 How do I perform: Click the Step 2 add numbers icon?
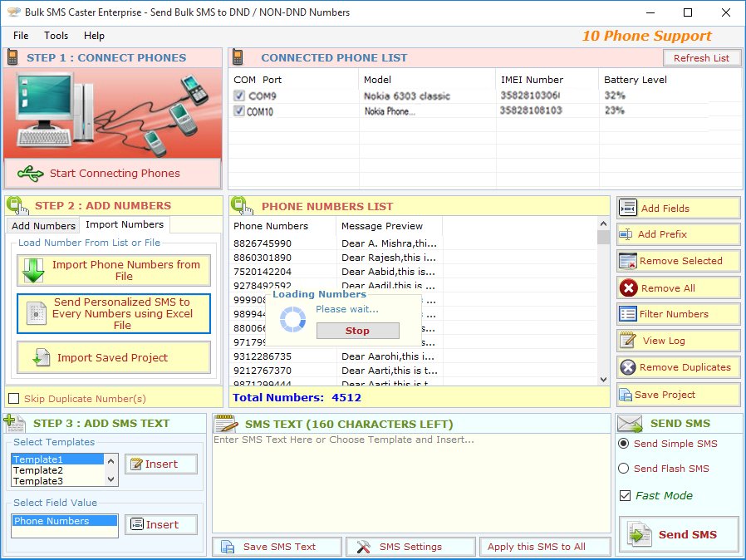click(16, 205)
